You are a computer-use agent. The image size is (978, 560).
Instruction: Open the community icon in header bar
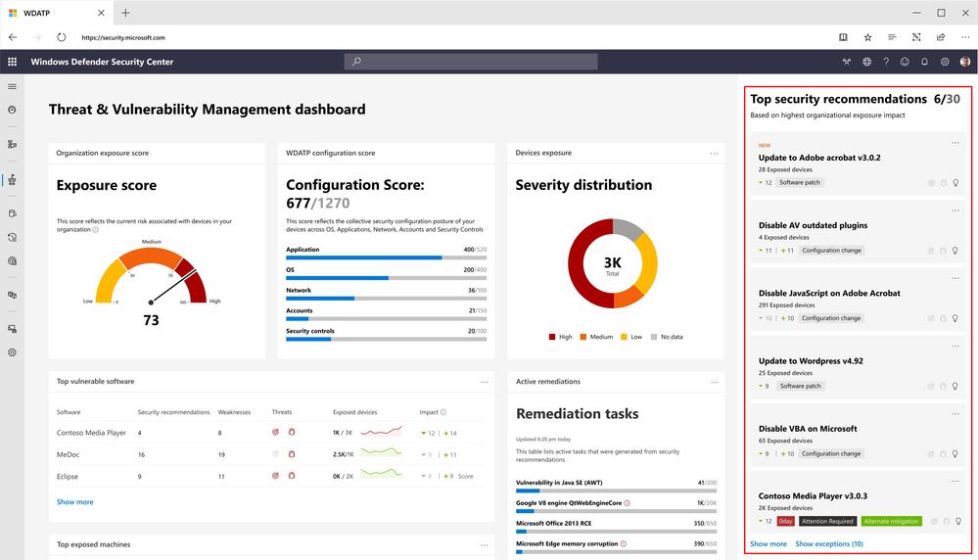click(847, 62)
